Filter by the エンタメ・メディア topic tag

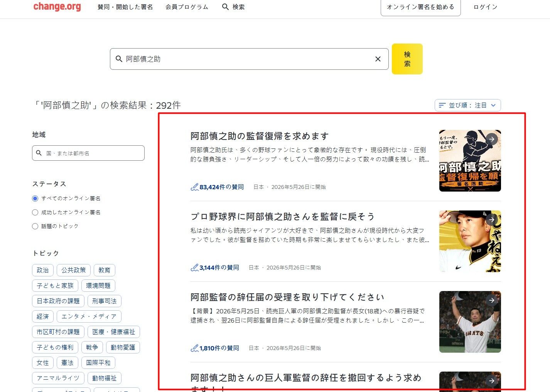pos(89,316)
